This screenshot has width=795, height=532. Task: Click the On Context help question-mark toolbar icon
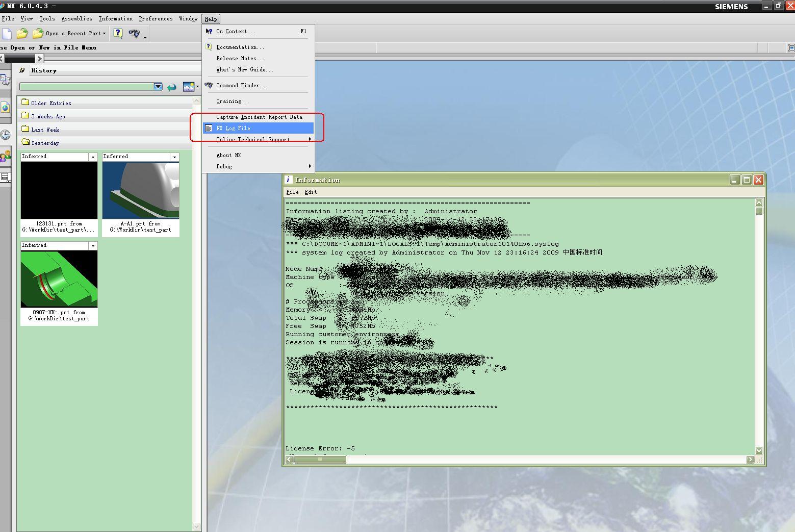tap(118, 34)
